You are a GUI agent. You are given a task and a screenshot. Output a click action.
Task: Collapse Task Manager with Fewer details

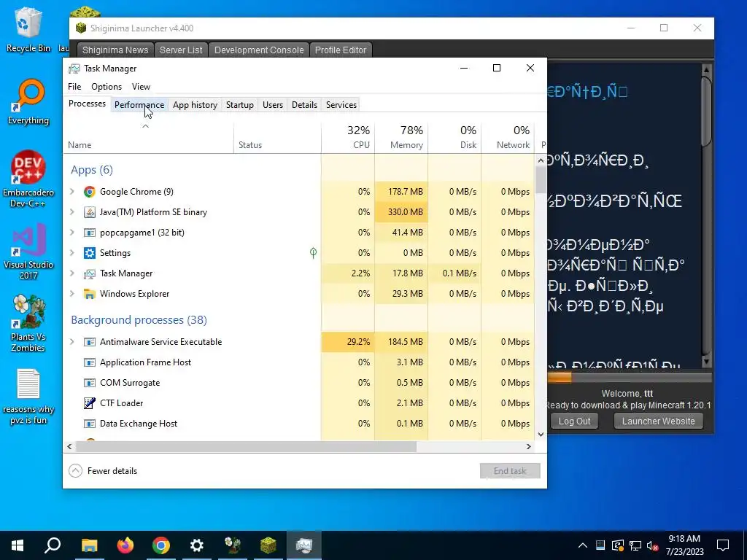[x=103, y=471]
